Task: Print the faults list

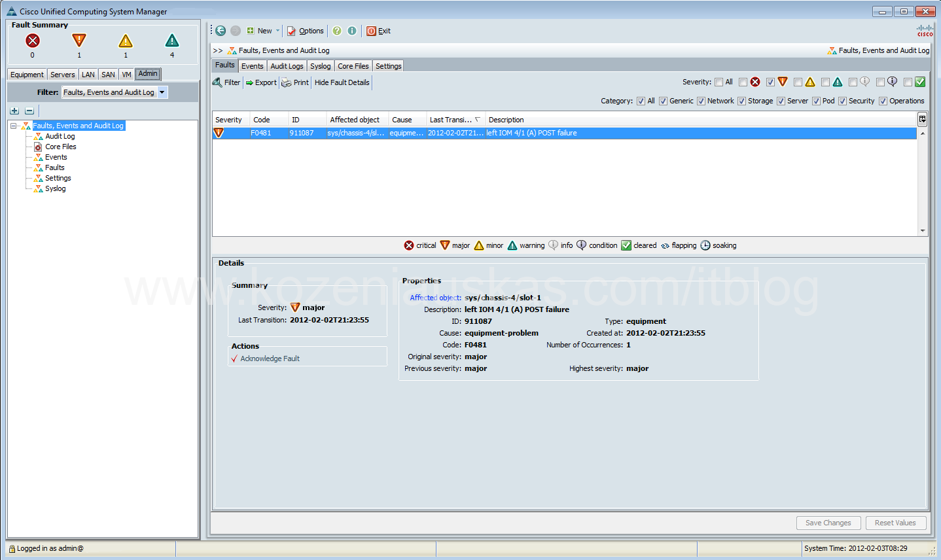Action: point(295,82)
